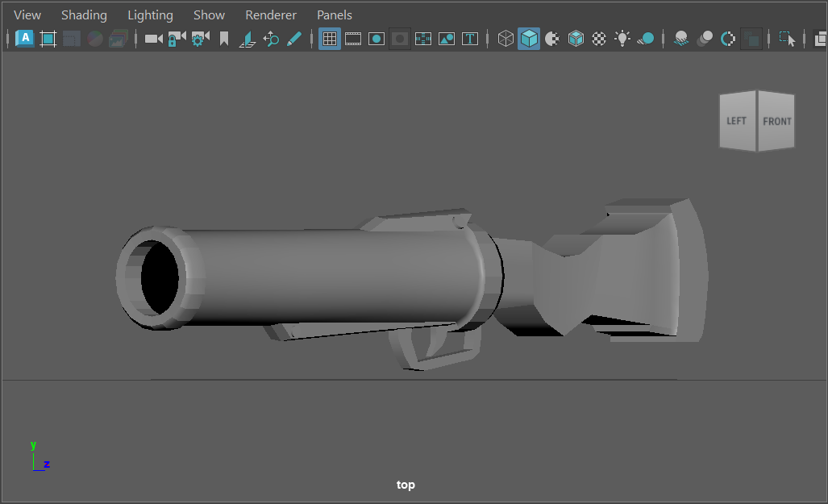Screen dimensions: 828x504
Task: Switch to wireframe display cube icon
Action: coord(506,39)
